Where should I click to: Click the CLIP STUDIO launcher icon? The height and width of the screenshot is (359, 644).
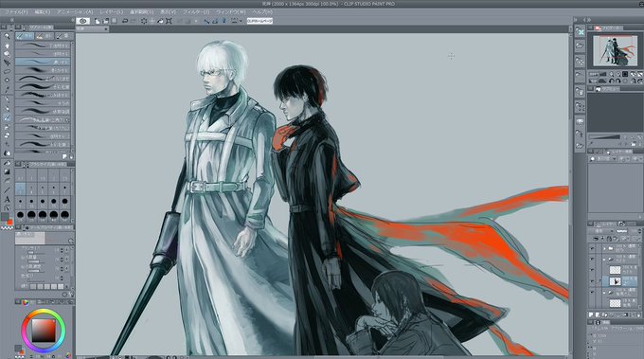83,21
